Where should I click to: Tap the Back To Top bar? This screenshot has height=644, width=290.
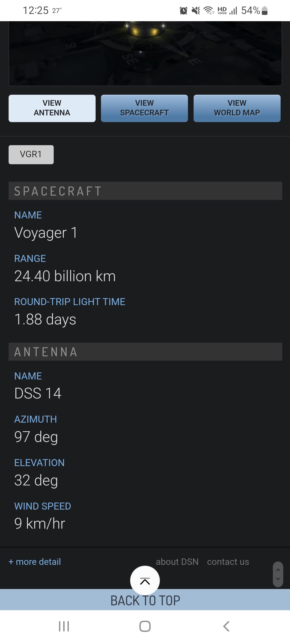coord(145,600)
